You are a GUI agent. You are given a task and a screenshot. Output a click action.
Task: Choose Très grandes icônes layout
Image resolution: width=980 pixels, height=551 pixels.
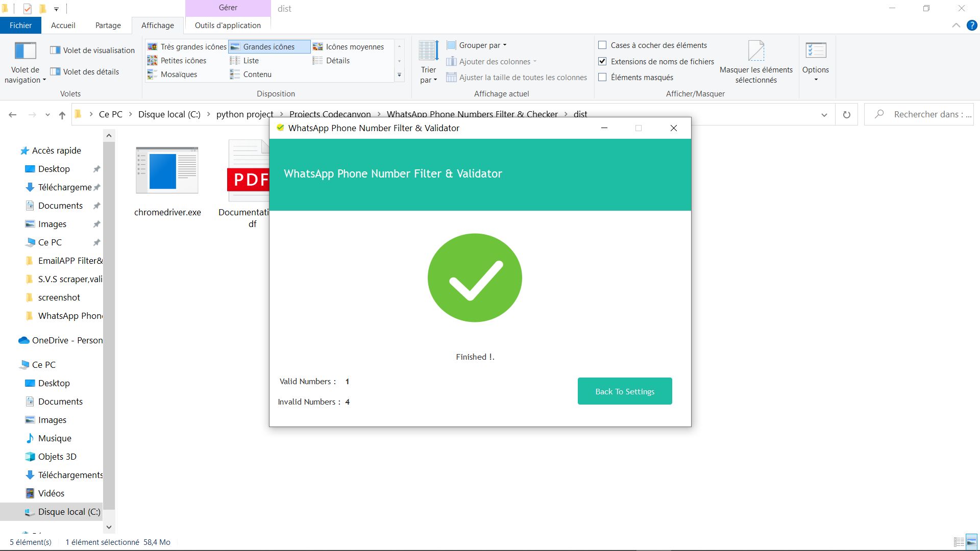click(x=187, y=46)
